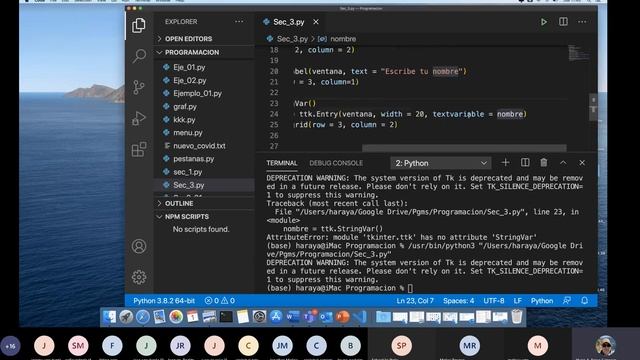Expand the OPEN EDITORS section

(x=204, y=39)
